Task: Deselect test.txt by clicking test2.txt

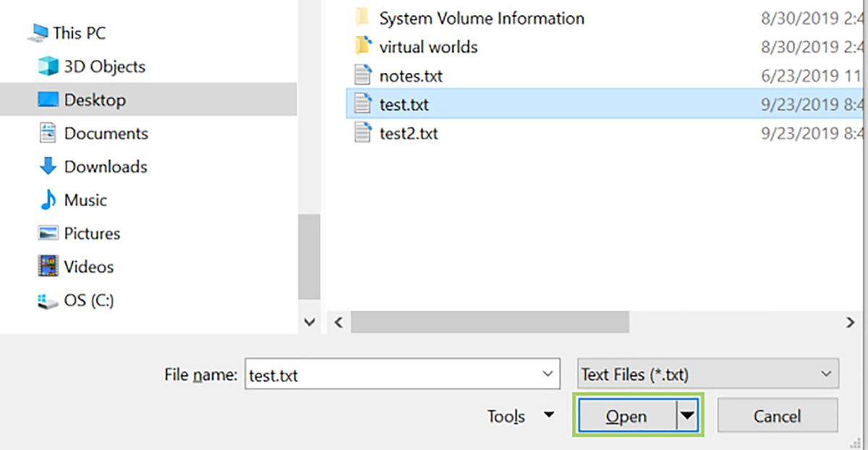Action: 409,133
